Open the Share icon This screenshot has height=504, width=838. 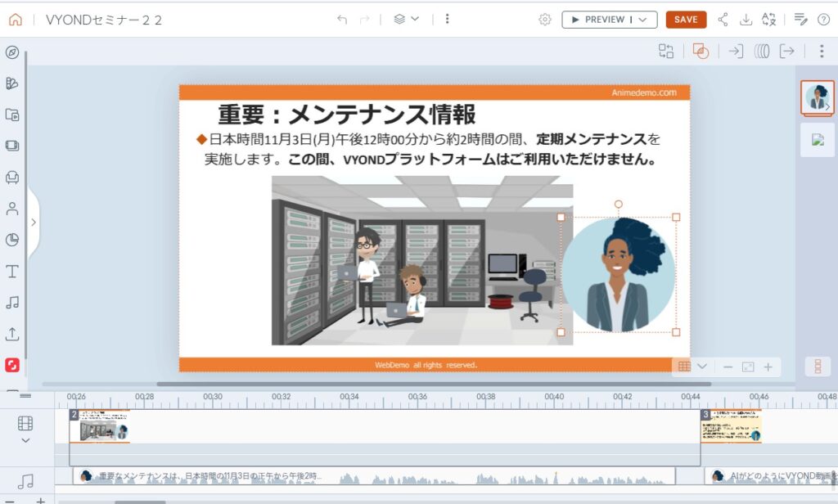pyautogui.click(x=723, y=20)
